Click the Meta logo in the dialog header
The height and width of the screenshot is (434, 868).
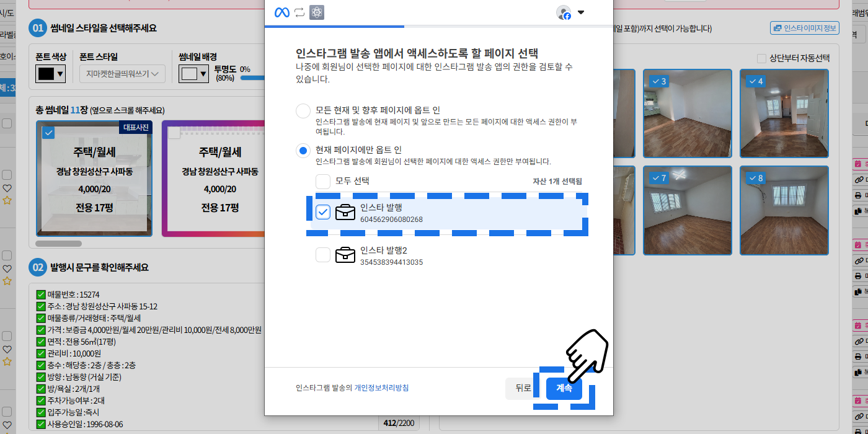pyautogui.click(x=282, y=12)
